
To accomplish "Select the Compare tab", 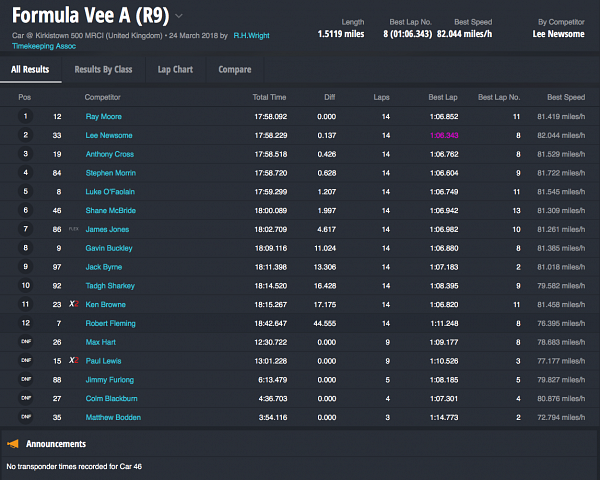I will (234, 70).
